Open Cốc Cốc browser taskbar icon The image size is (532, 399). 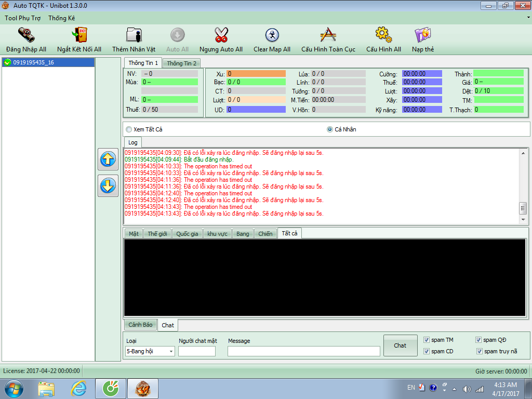[111, 389]
